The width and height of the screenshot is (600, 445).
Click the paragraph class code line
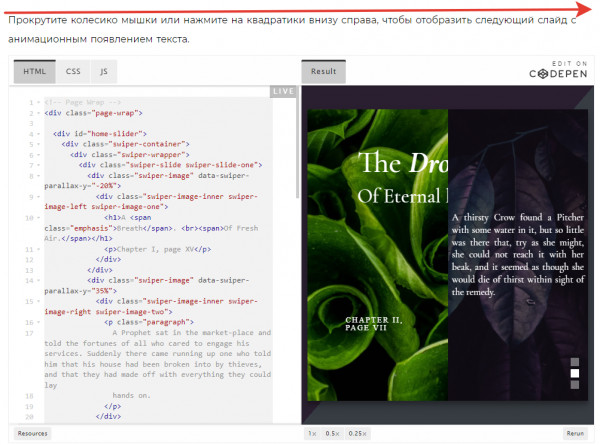tap(149, 322)
